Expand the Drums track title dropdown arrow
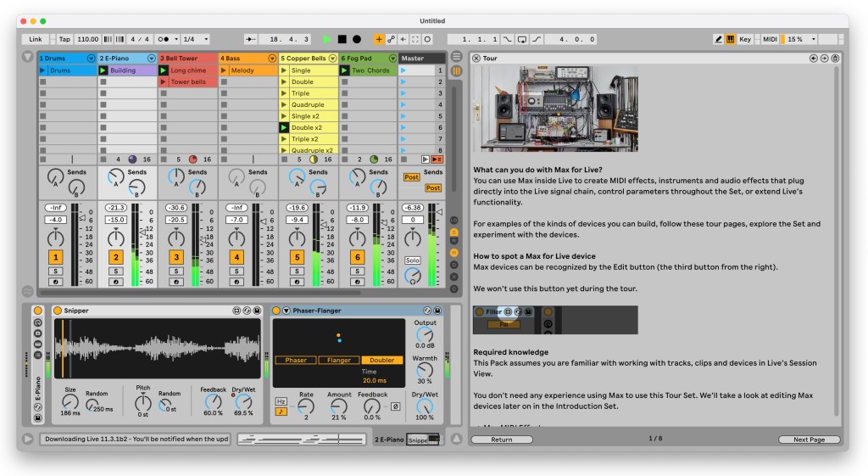 [91, 59]
